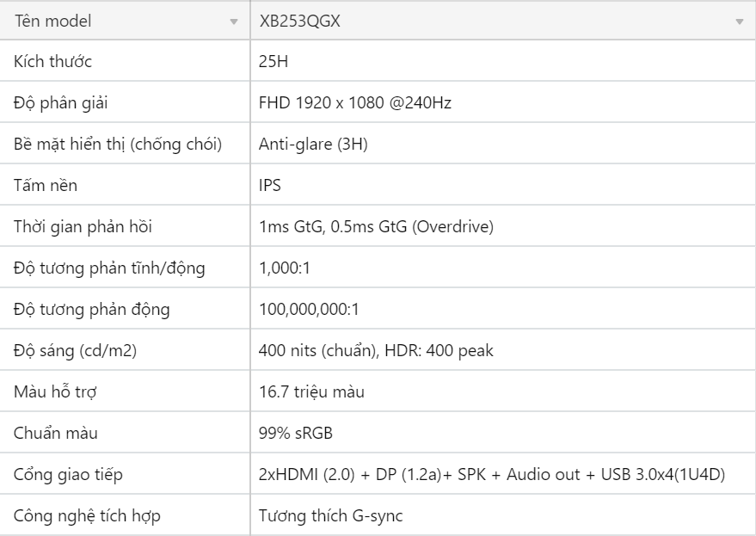Open the Tên model column dropdown arrow
Screen dimensions: 756x536
(234, 22)
